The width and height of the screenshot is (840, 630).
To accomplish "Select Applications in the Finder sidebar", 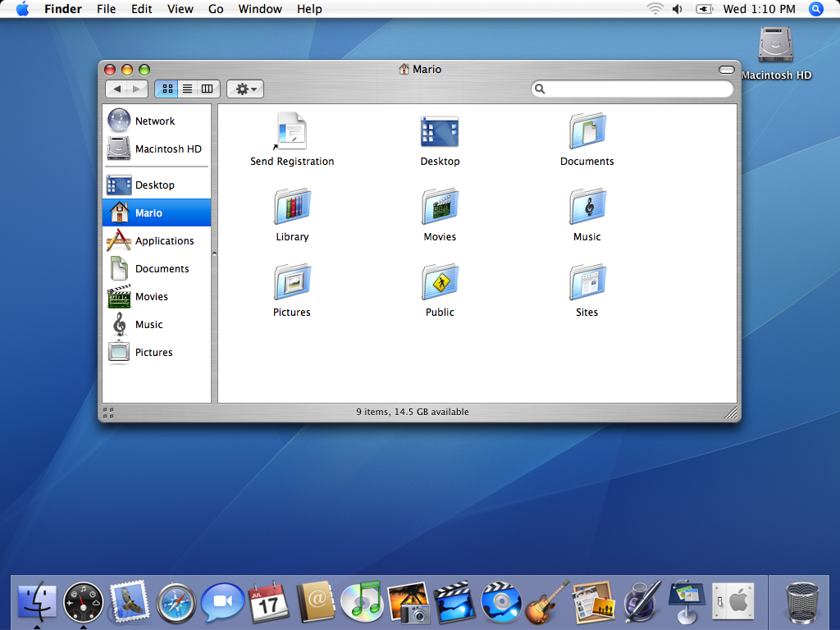I will tap(157, 240).
